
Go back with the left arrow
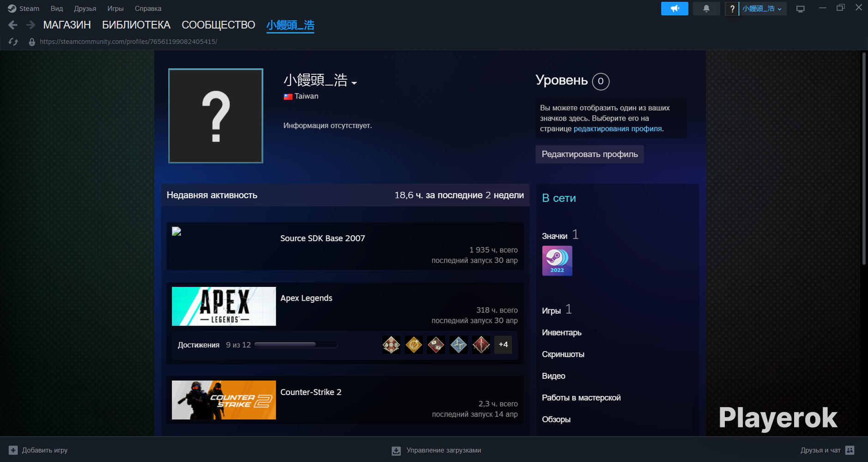coord(13,25)
